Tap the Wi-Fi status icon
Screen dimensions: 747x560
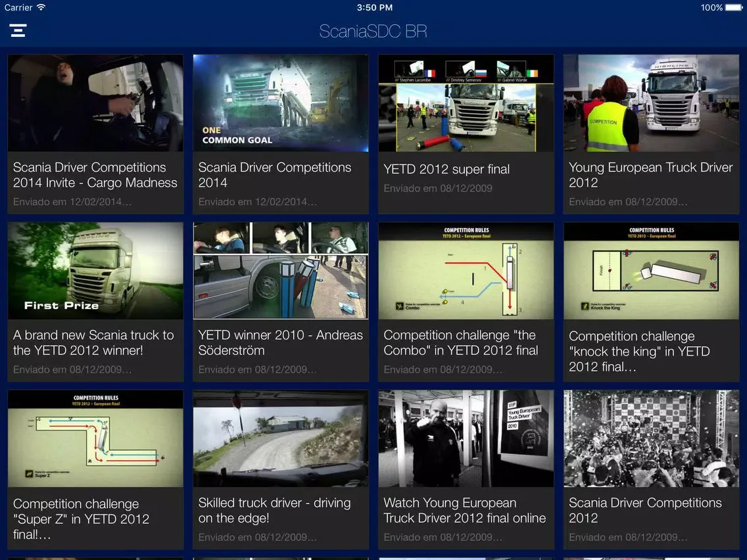point(41,7)
